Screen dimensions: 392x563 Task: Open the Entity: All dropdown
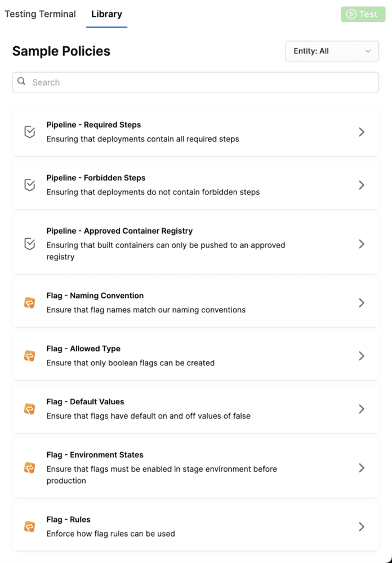click(332, 51)
